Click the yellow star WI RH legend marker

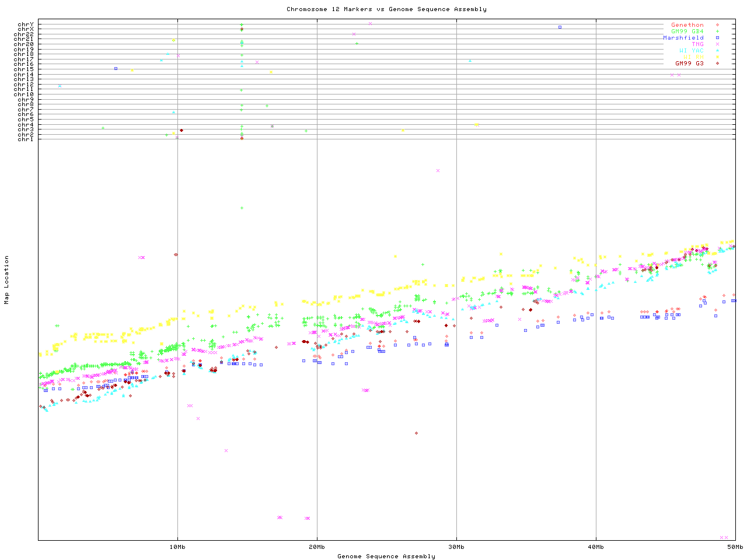717,57
